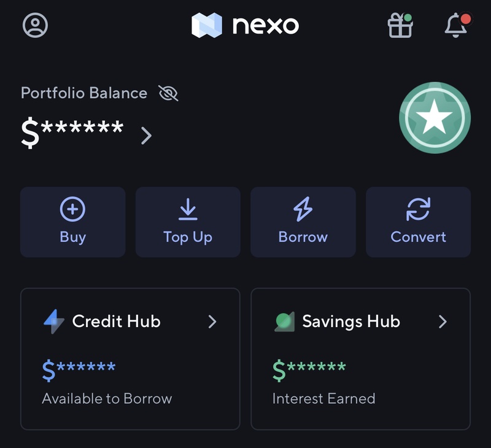
Task: Click the Portfolio Balance label
Action: click(84, 93)
